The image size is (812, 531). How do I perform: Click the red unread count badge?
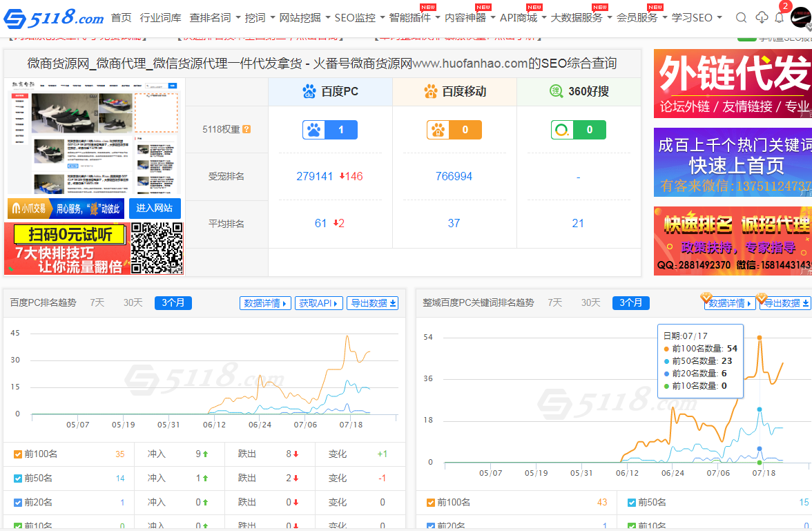pos(785,6)
